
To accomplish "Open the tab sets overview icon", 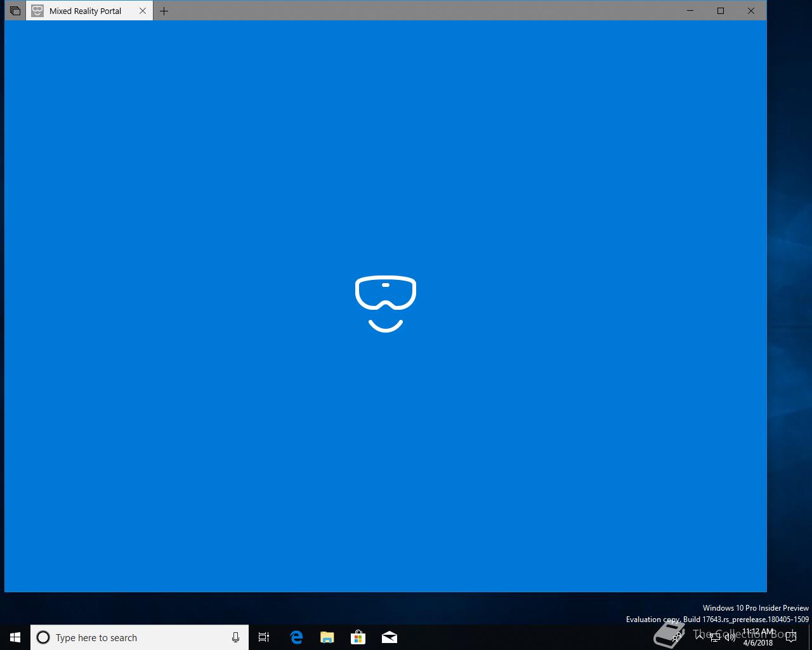I will [15, 11].
